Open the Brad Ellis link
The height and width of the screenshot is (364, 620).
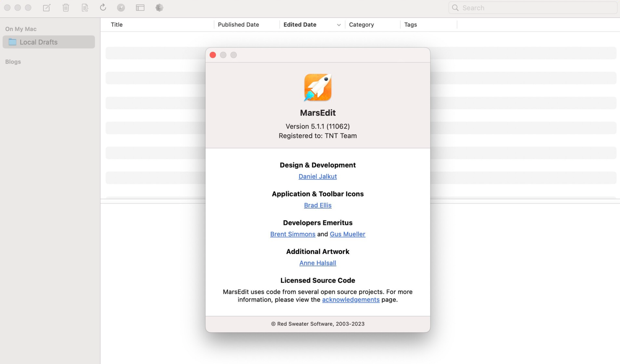click(317, 205)
